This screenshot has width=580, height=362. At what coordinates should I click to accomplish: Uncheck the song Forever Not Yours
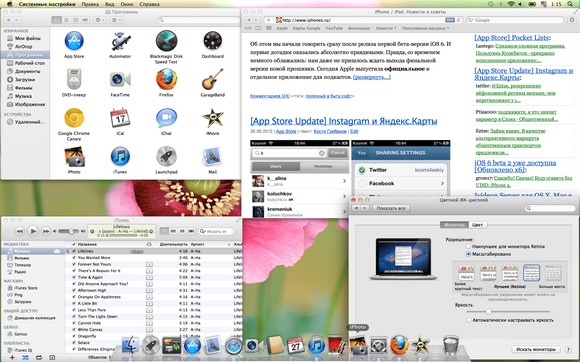tap(74, 264)
